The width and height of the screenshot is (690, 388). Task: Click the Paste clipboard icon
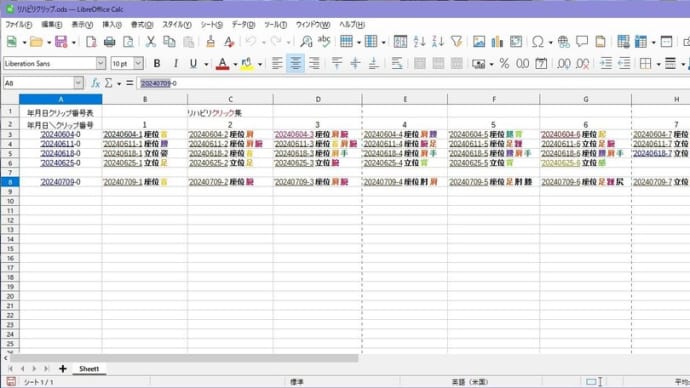click(x=188, y=42)
